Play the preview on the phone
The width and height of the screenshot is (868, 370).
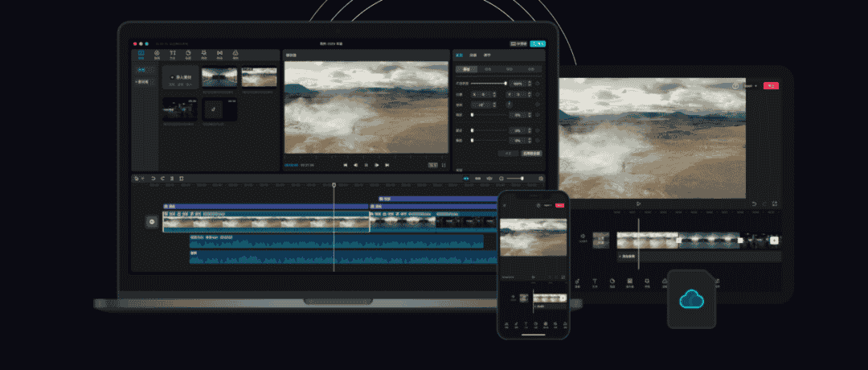pyautogui.click(x=533, y=277)
